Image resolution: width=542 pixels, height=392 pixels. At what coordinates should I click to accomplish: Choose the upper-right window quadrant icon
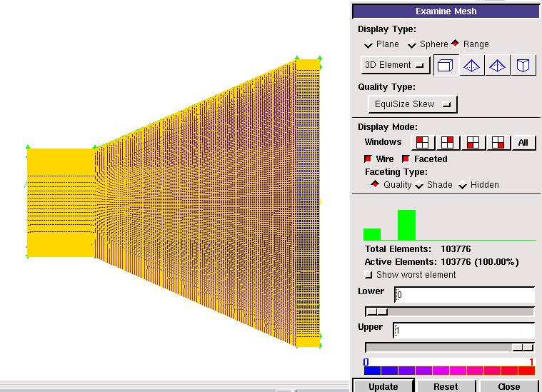(x=449, y=142)
